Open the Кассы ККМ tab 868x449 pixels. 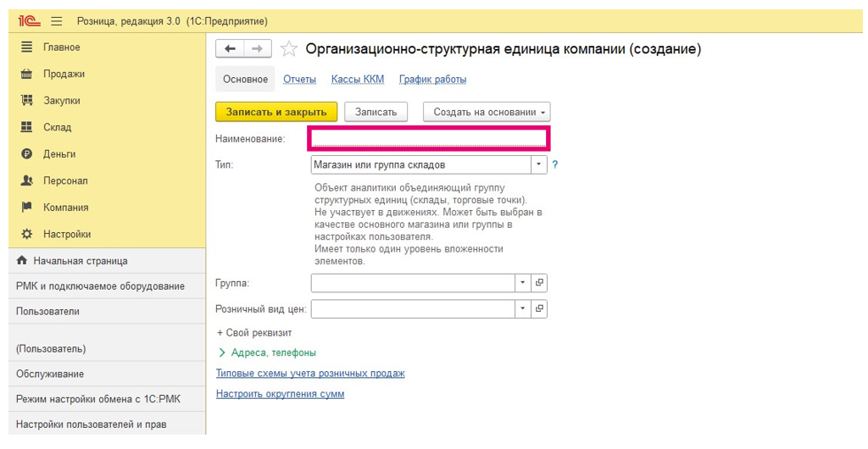point(358,79)
